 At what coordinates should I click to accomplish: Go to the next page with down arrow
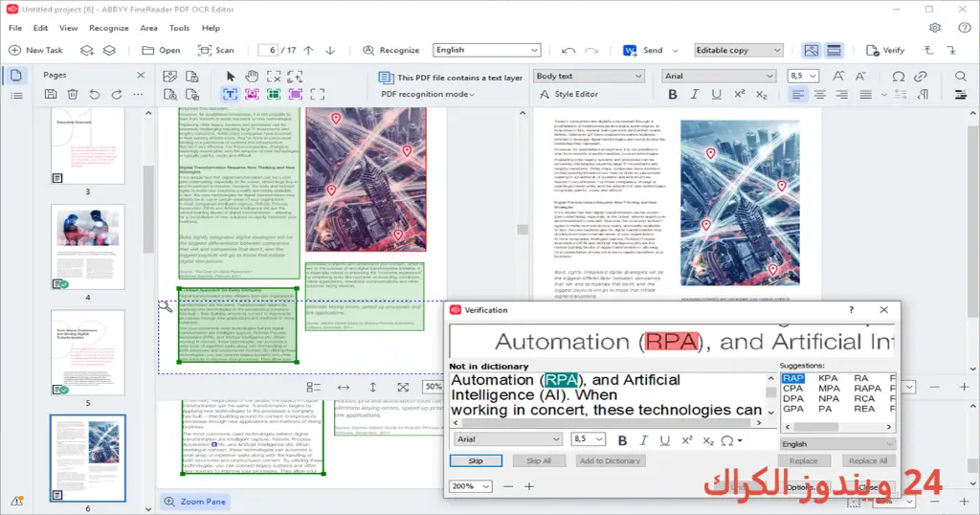(x=330, y=50)
